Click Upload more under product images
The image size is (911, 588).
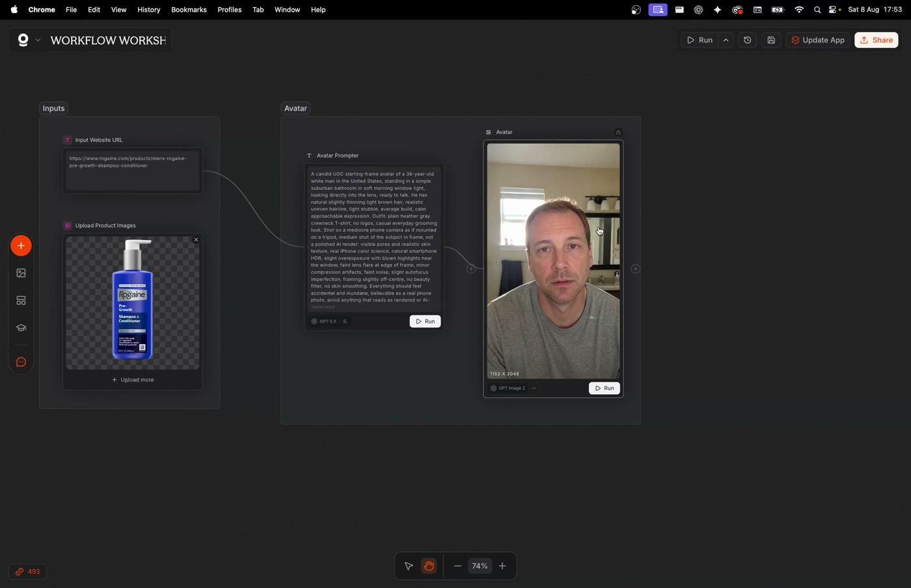[133, 380]
